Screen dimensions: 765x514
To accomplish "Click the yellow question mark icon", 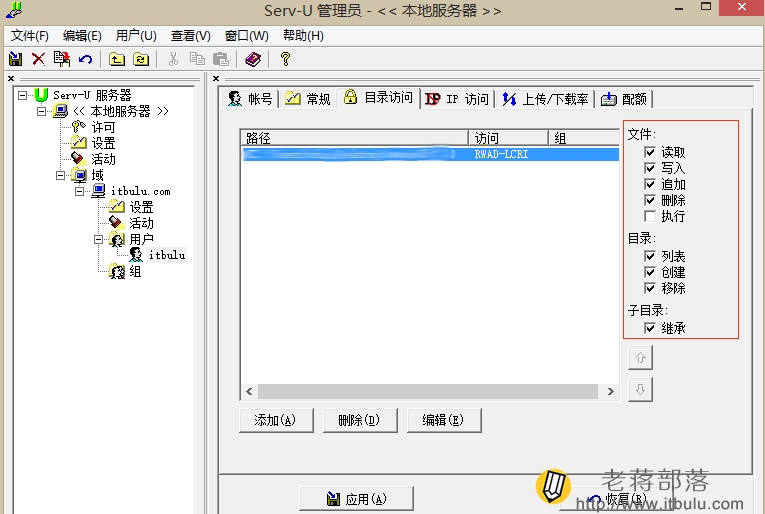I will coord(285,59).
